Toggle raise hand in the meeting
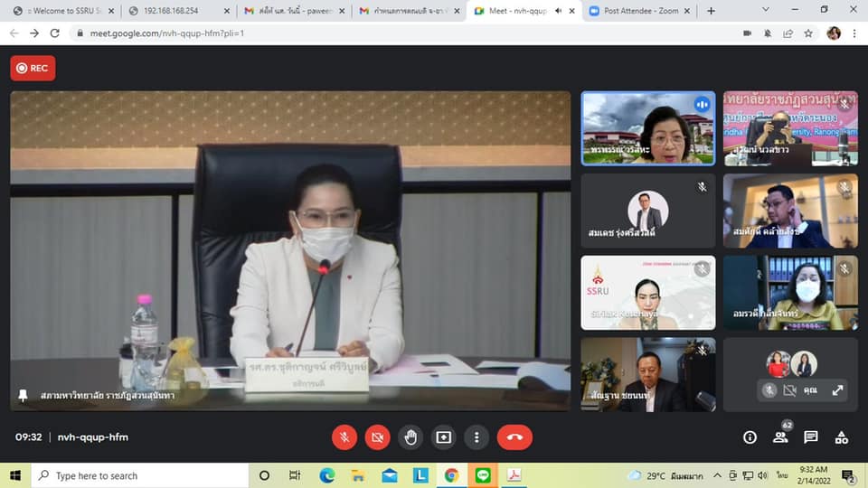The image size is (868, 488). coord(410,437)
